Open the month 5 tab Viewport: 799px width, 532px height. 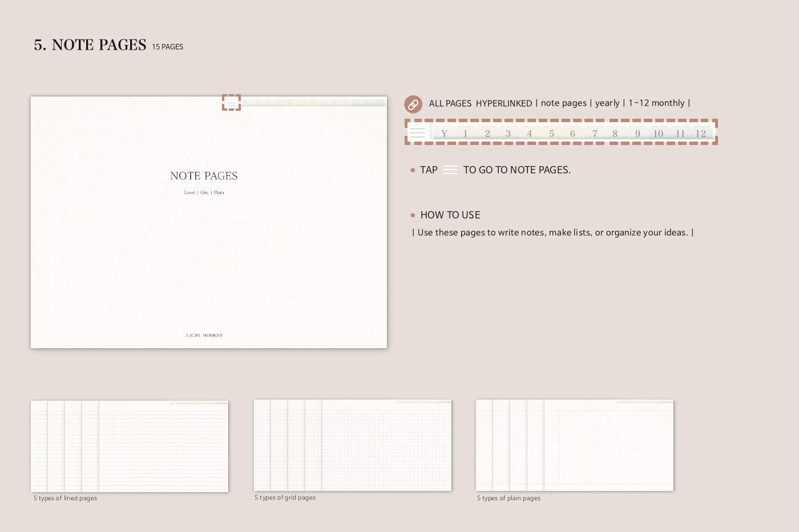coord(551,134)
